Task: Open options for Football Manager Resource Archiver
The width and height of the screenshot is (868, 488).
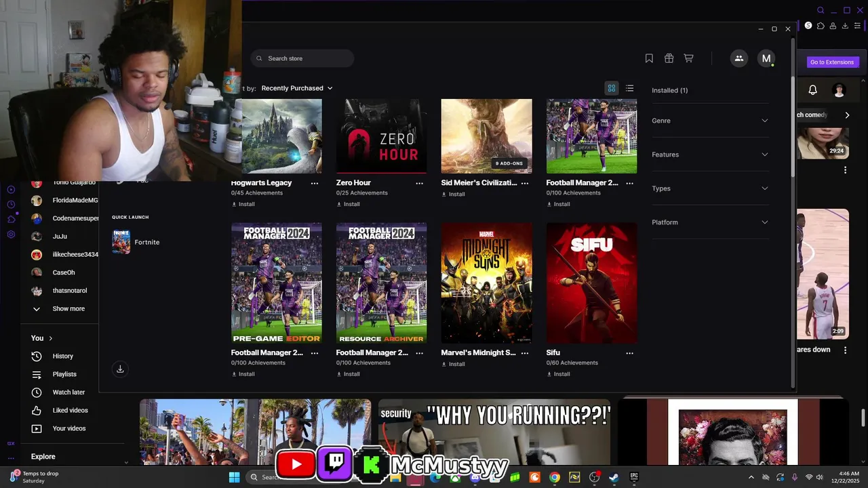Action: tap(419, 353)
